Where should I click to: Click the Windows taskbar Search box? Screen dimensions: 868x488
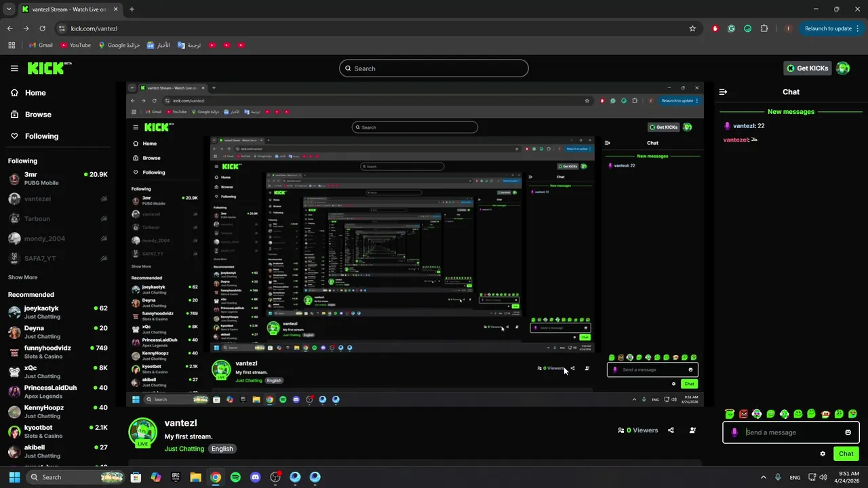(x=75, y=477)
